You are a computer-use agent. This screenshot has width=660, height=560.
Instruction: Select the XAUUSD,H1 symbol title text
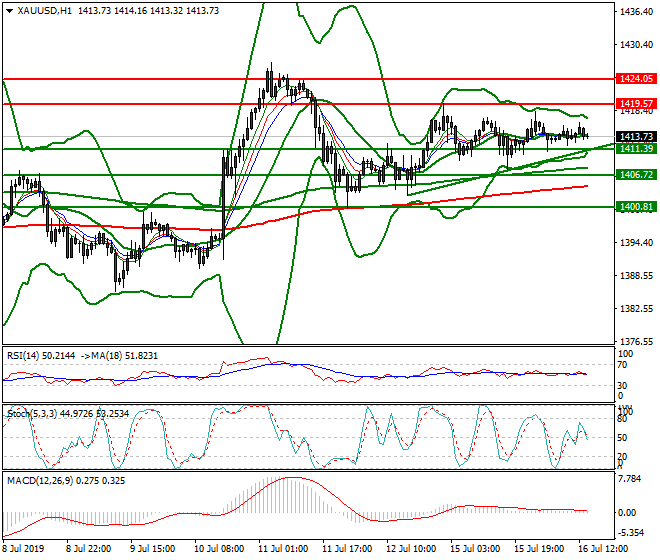(x=45, y=11)
